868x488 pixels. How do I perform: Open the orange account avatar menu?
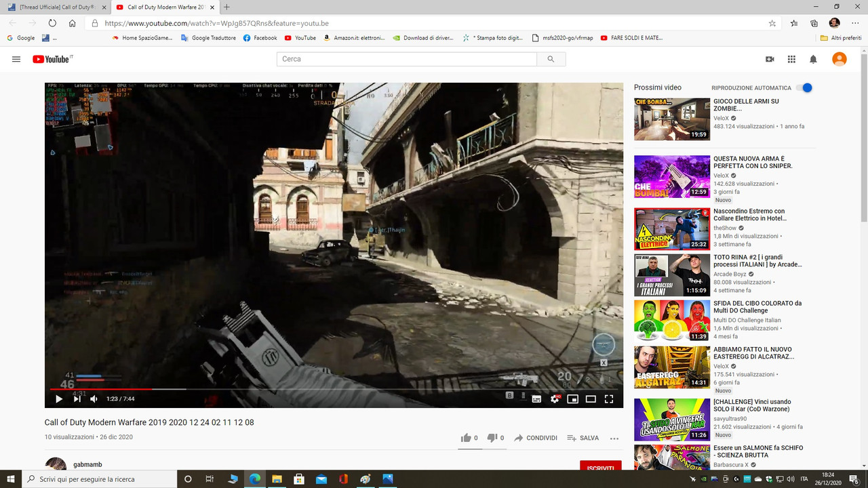tap(840, 59)
